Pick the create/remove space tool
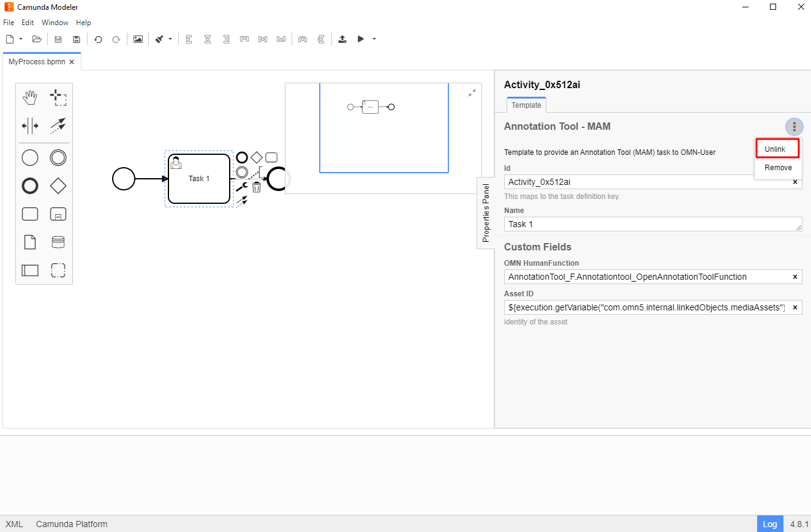 pos(30,126)
